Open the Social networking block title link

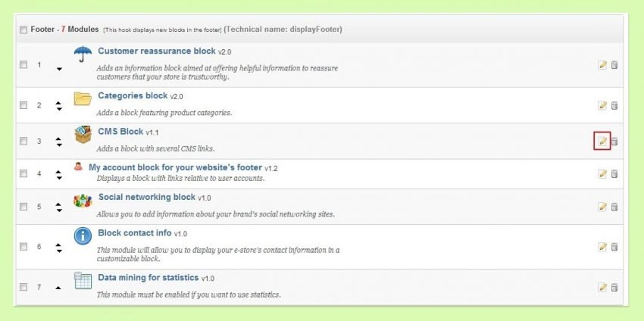point(147,197)
